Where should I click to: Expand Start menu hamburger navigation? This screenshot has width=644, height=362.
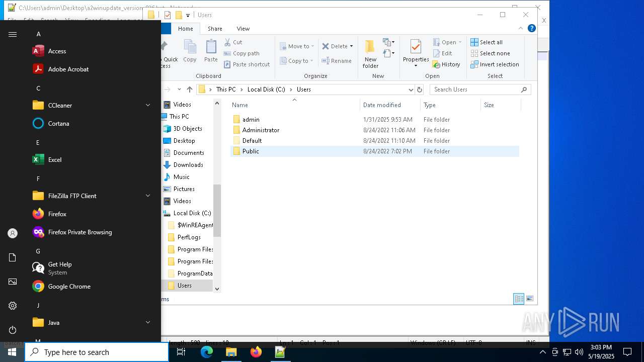[13, 34]
